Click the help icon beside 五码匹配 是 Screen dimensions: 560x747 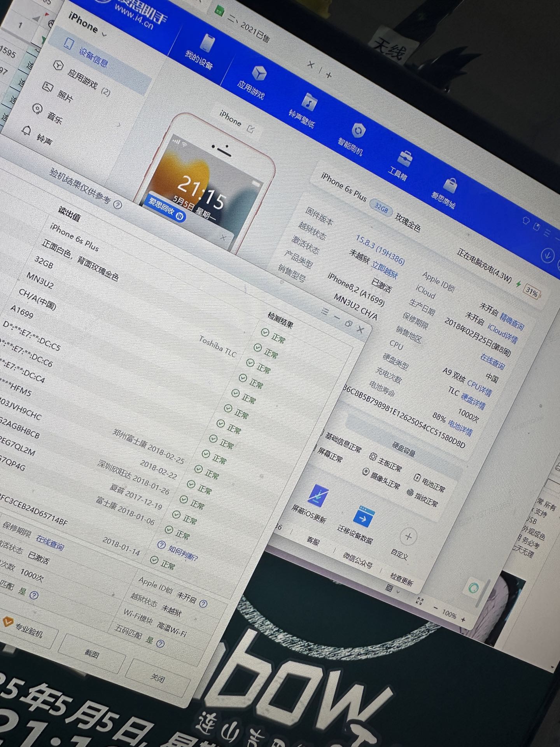click(x=160, y=644)
